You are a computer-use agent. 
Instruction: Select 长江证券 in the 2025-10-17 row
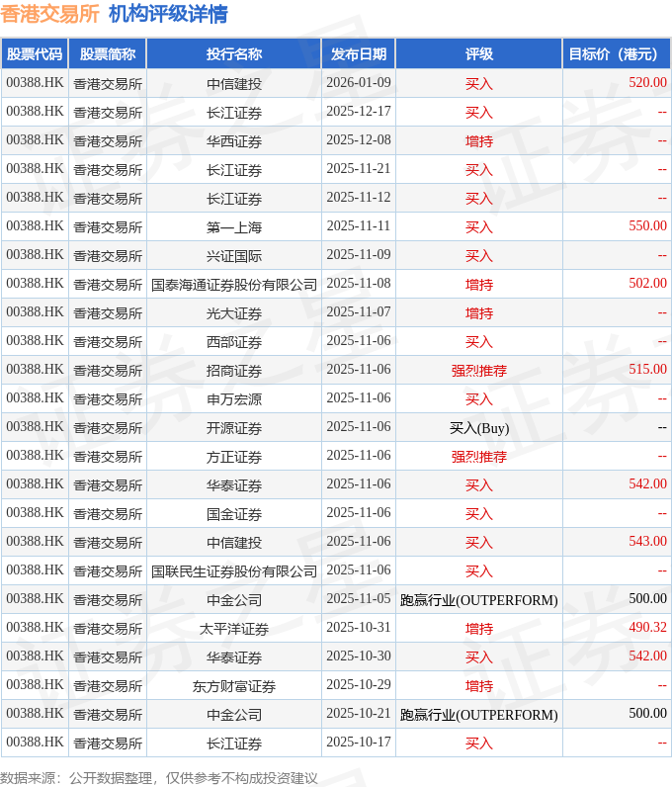click(234, 742)
